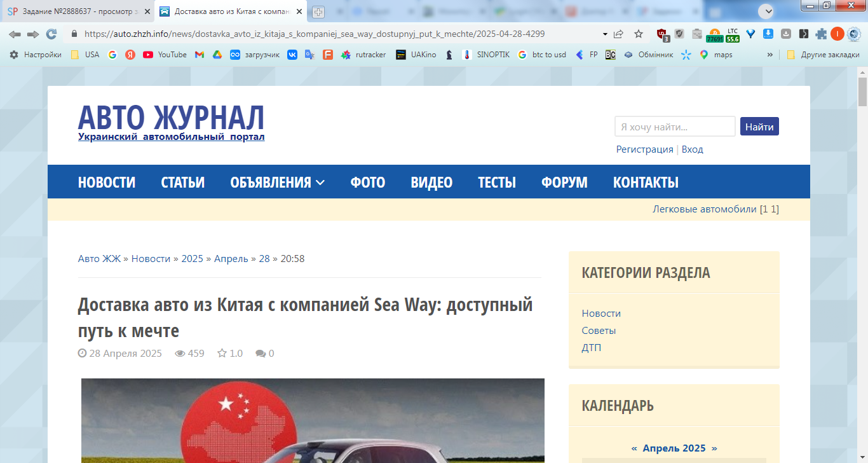The width and height of the screenshot is (868, 463).
Task: Open the ФОТО menu item
Action: coord(368,183)
